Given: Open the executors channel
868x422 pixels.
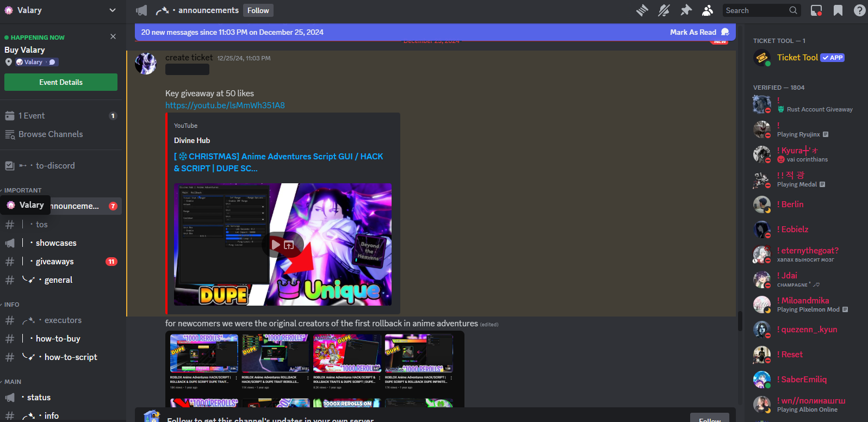Looking at the screenshot, I should click(61, 320).
